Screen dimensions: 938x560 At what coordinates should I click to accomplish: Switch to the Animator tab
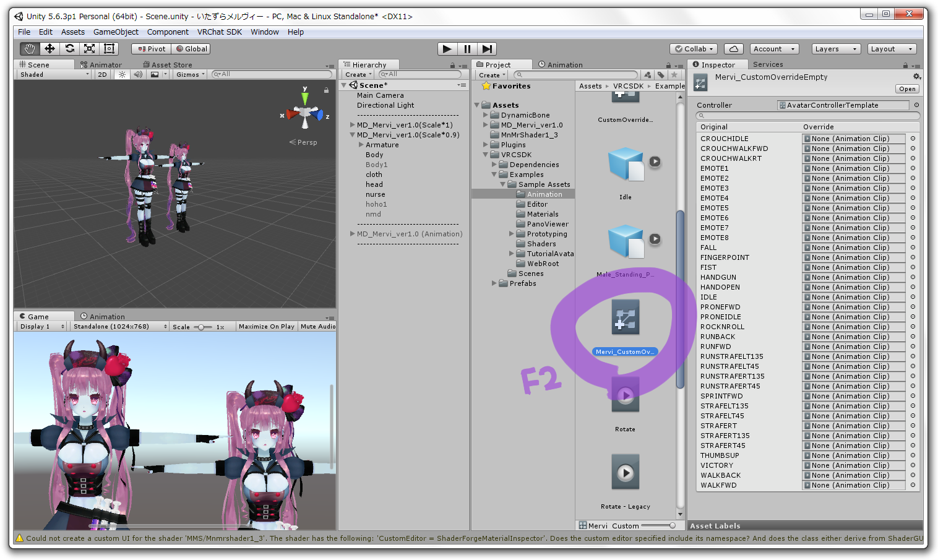101,64
